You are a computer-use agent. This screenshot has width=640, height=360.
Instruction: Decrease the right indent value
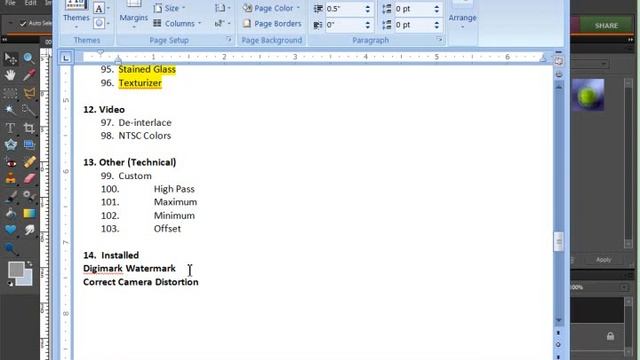367,27
